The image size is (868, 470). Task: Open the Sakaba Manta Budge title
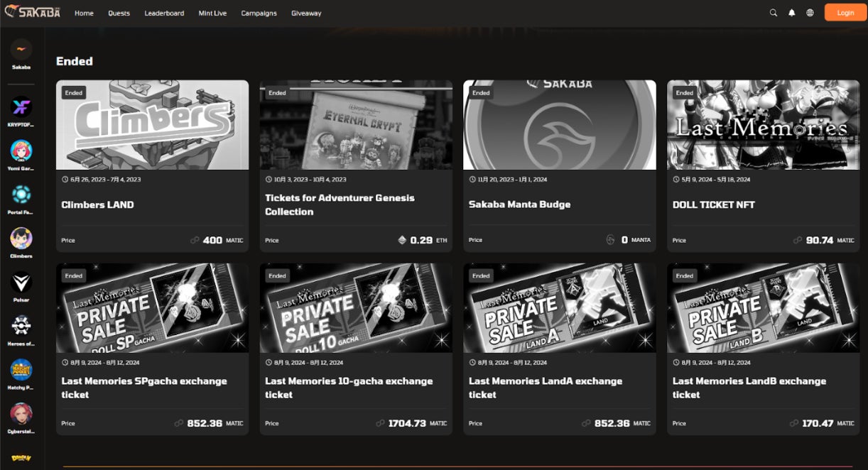click(x=519, y=204)
